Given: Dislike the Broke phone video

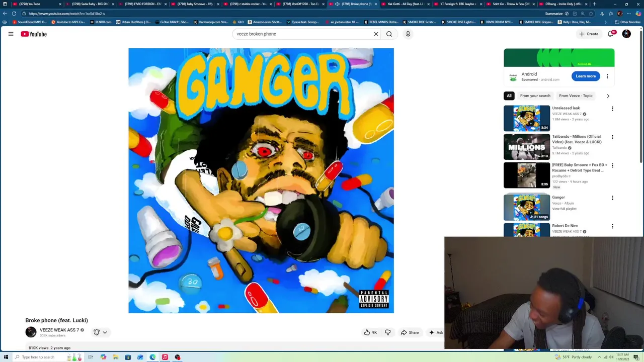Looking at the screenshot, I should 388,332.
